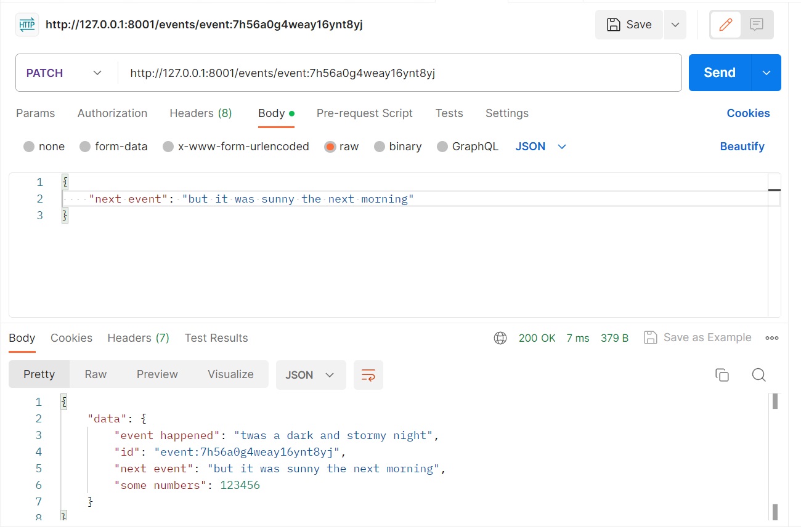
Task: Open the PATCH method dropdown
Action: click(64, 73)
